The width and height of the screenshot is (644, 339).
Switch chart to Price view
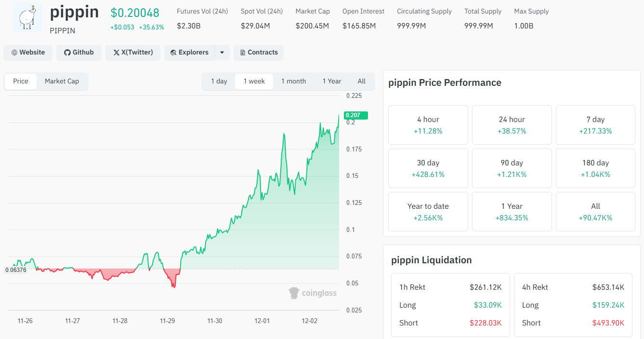tap(21, 81)
